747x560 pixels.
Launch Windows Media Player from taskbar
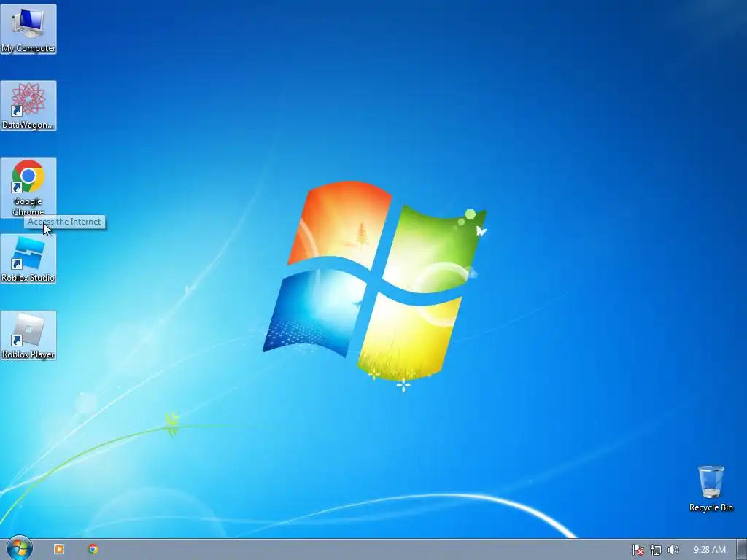(59, 549)
